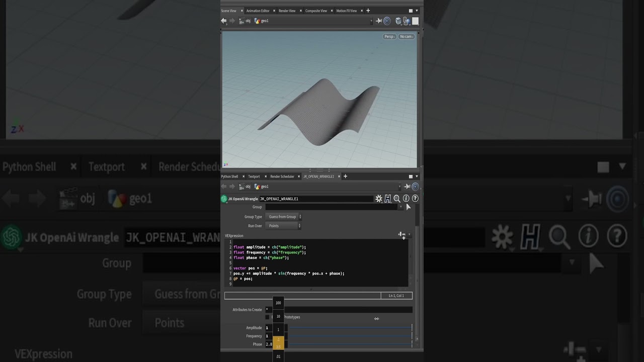The image size is (644, 362).
Task: Open the viewport shaded objects lighting icon
Action: pos(407,21)
